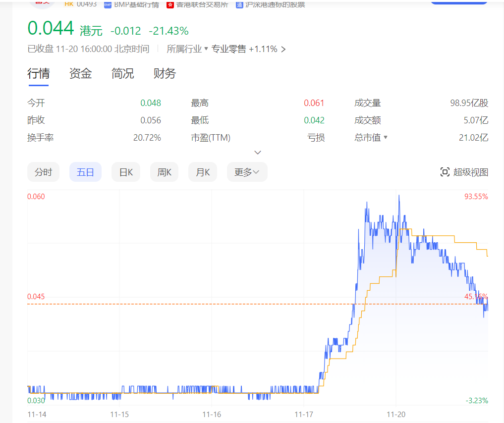Click the 香港联合交易所 flag icon

point(170,4)
